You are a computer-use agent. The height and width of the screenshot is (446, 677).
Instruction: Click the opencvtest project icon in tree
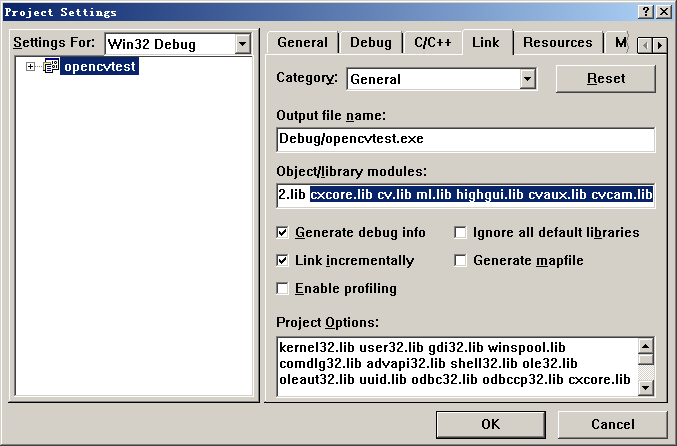coord(51,67)
